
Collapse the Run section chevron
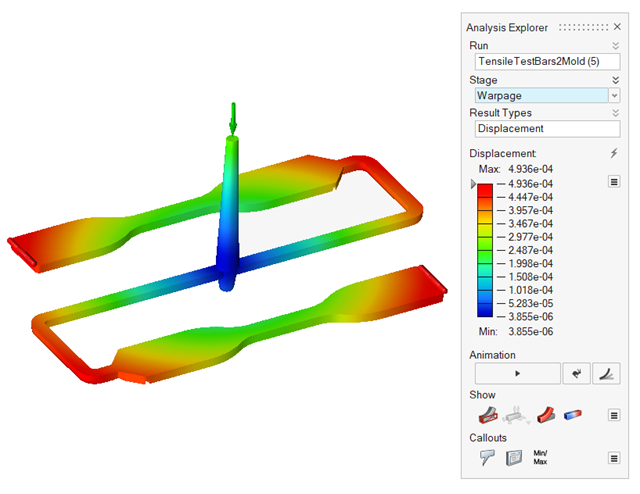click(615, 46)
